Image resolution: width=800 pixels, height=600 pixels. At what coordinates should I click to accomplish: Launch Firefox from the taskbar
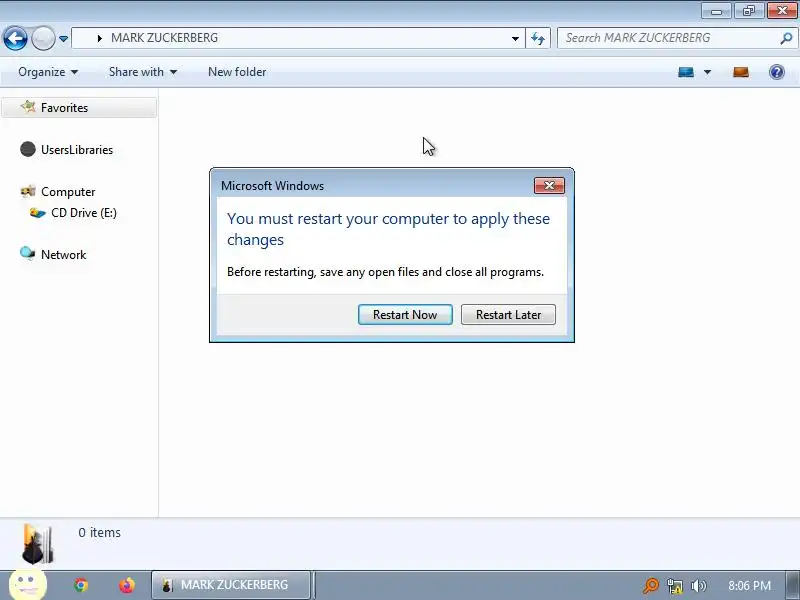tap(127, 585)
